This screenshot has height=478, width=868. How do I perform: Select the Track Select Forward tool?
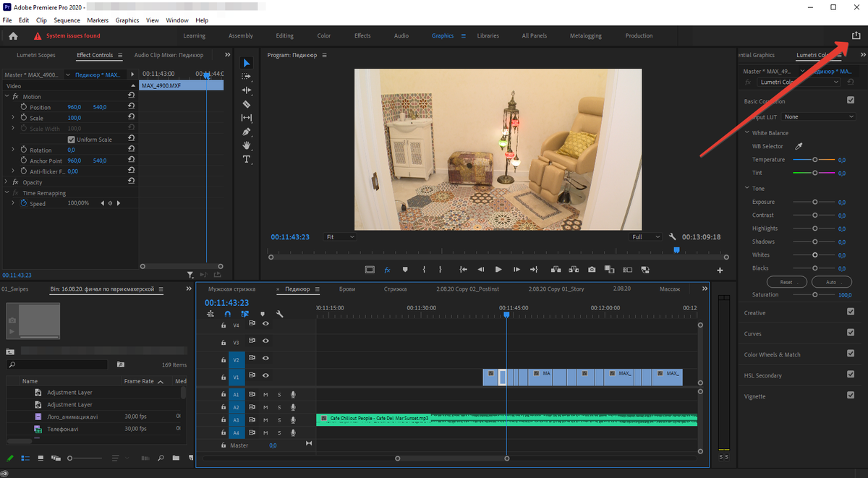(246, 76)
